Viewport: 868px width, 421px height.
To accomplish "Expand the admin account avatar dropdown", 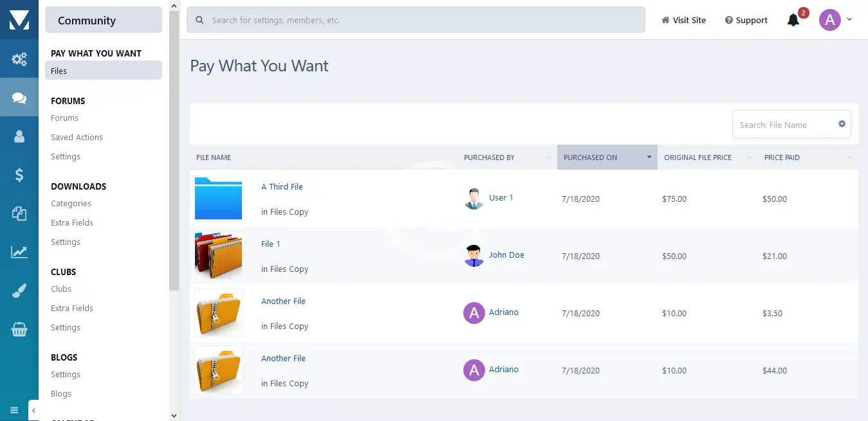I will [835, 20].
